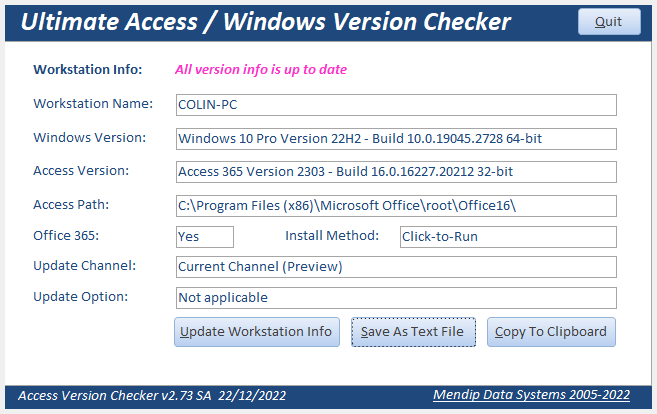
Task: Click the 'Workstation Info:' heading label
Action: click(88, 70)
